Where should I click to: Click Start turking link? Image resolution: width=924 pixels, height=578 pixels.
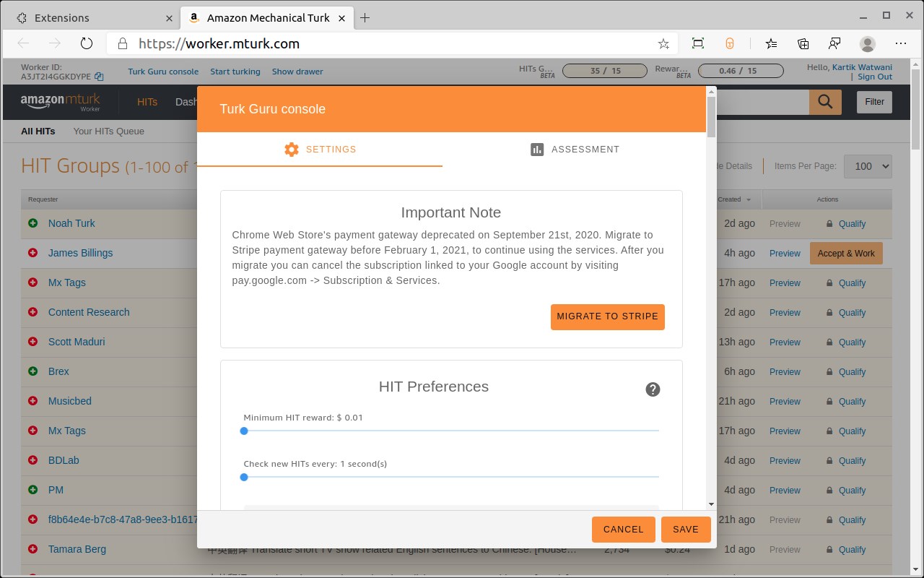[235, 72]
